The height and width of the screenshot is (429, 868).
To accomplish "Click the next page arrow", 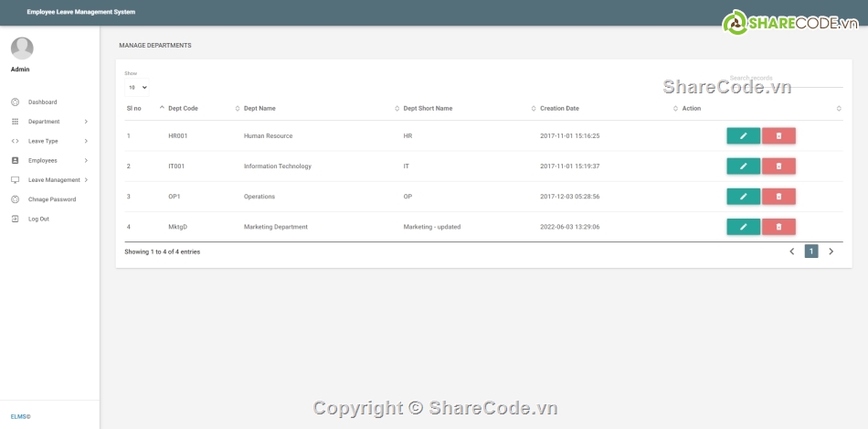I will click(x=831, y=252).
